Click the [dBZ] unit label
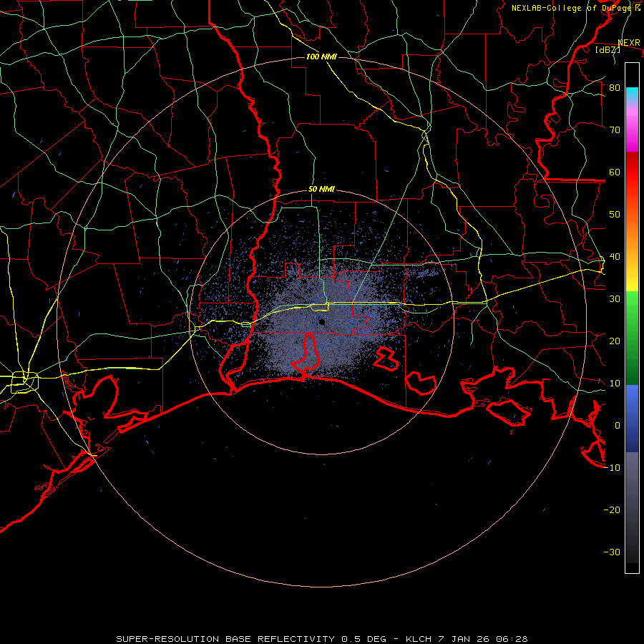Viewport: 644px width, 644px height. point(608,50)
